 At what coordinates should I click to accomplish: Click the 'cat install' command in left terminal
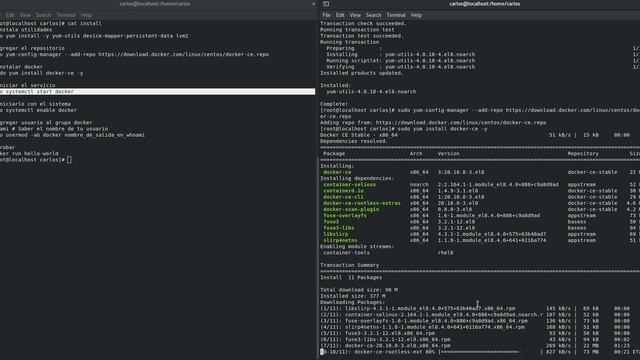(84, 23)
